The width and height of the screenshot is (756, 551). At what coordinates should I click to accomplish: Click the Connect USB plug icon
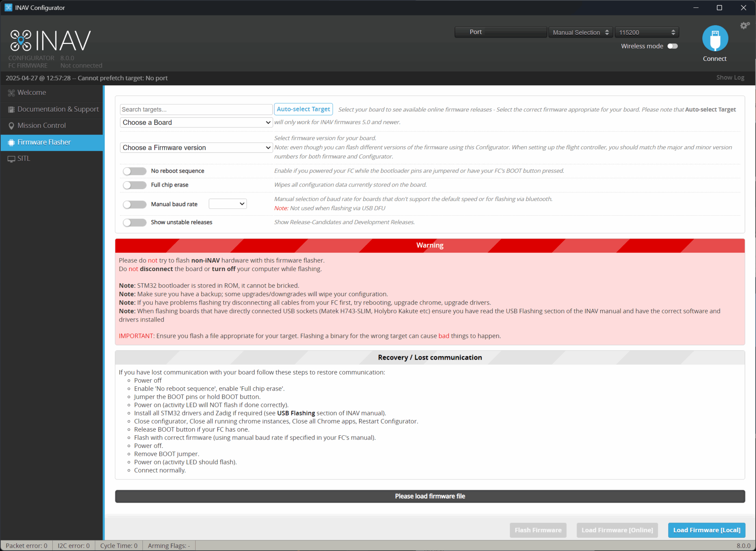point(715,38)
